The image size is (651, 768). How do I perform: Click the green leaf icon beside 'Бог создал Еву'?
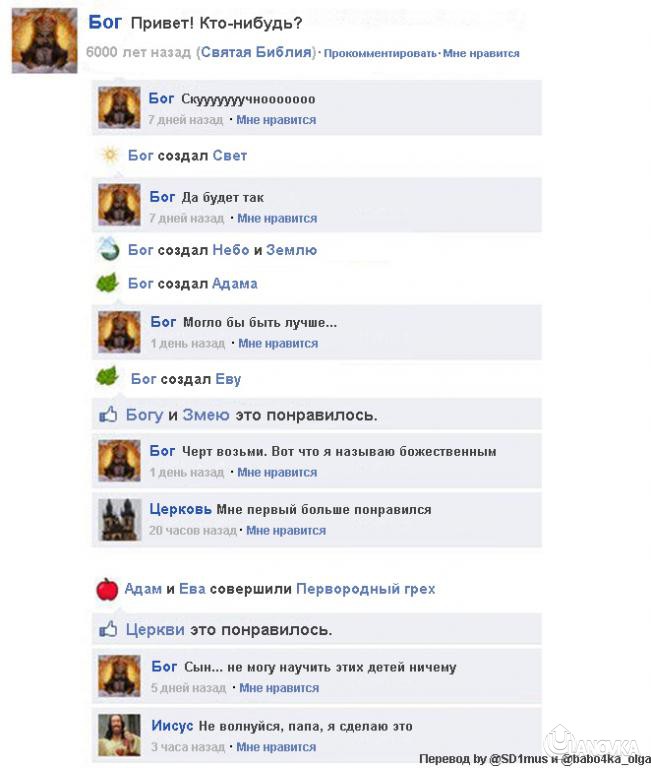tap(108, 377)
